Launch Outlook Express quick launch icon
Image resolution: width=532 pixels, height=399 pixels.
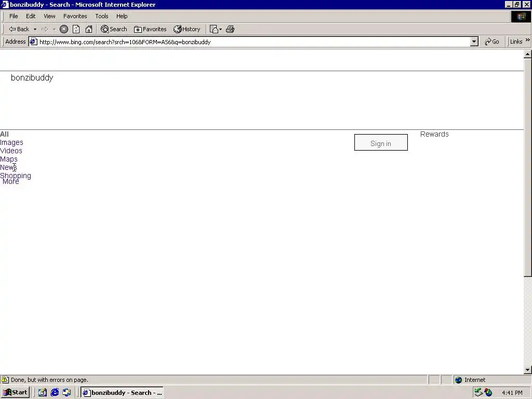[67, 393]
